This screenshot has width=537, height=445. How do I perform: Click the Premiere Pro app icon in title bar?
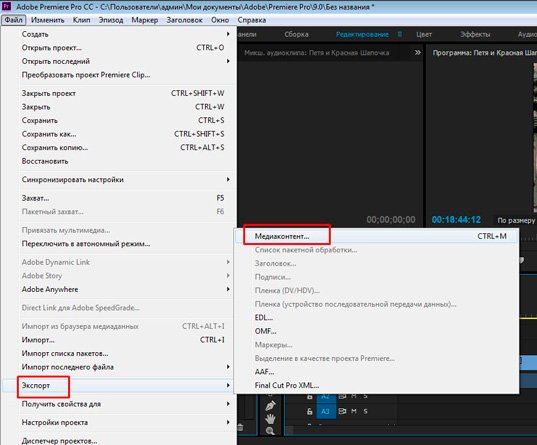point(7,7)
